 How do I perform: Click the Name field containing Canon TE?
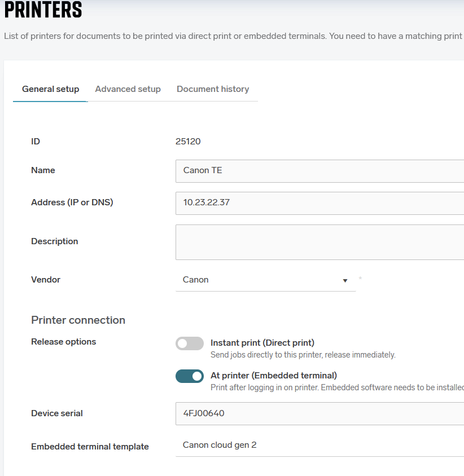click(x=319, y=171)
